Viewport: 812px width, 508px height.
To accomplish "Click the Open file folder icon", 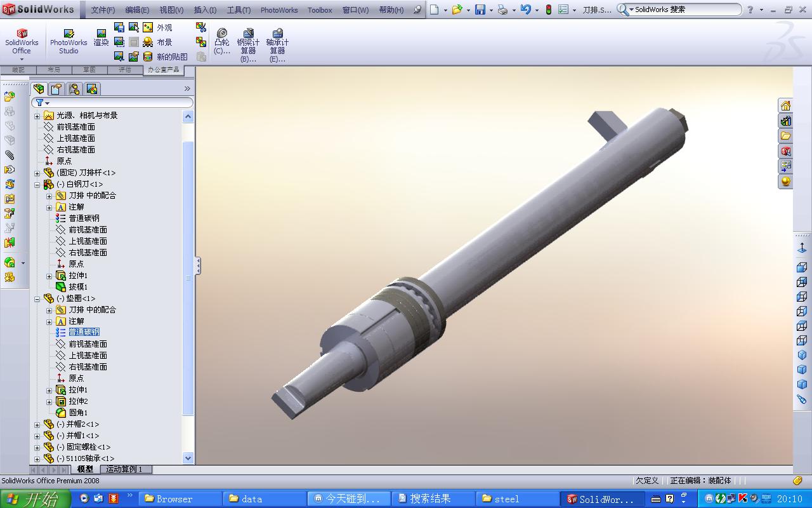I will 457,10.
